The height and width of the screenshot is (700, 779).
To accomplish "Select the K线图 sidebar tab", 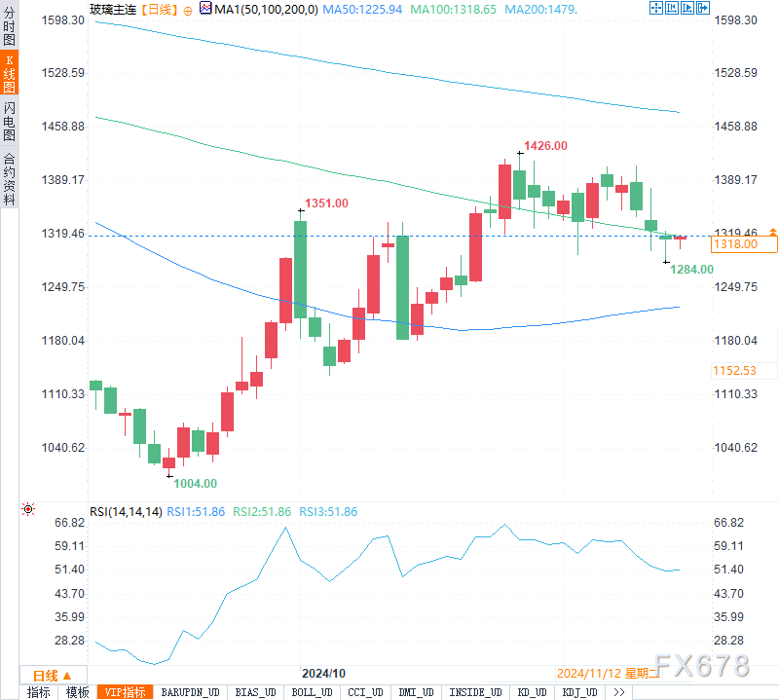I will (x=9, y=74).
